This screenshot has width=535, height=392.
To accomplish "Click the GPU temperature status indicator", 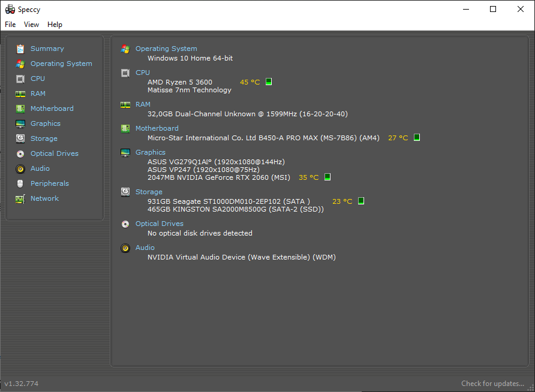I will 327,177.
